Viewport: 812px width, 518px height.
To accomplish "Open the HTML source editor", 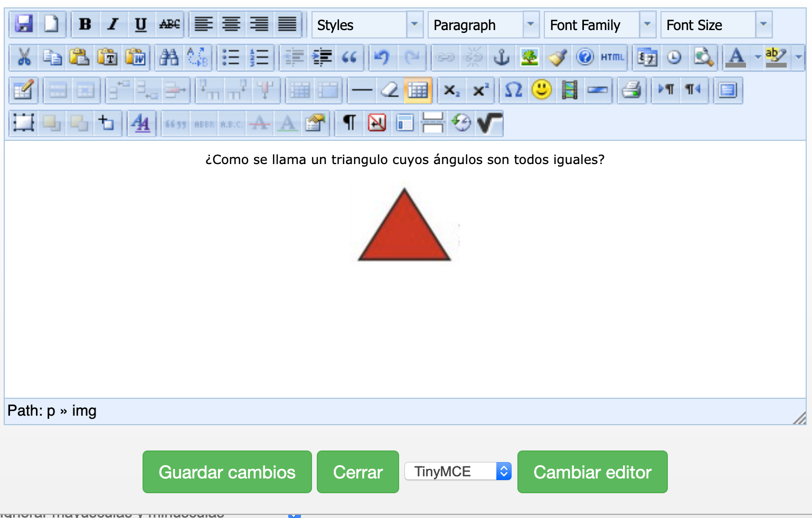I will click(612, 57).
